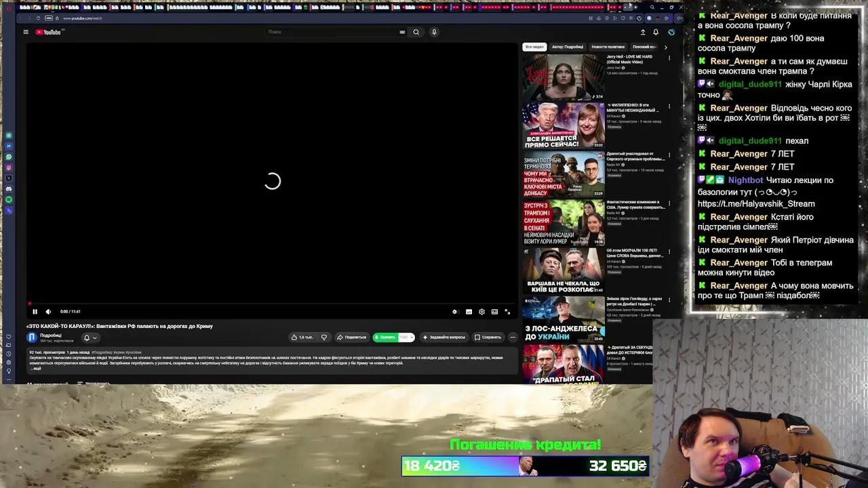This screenshot has height=488, width=868.
Task: Open Instagram in the browser sidebar
Action: (x=9, y=167)
